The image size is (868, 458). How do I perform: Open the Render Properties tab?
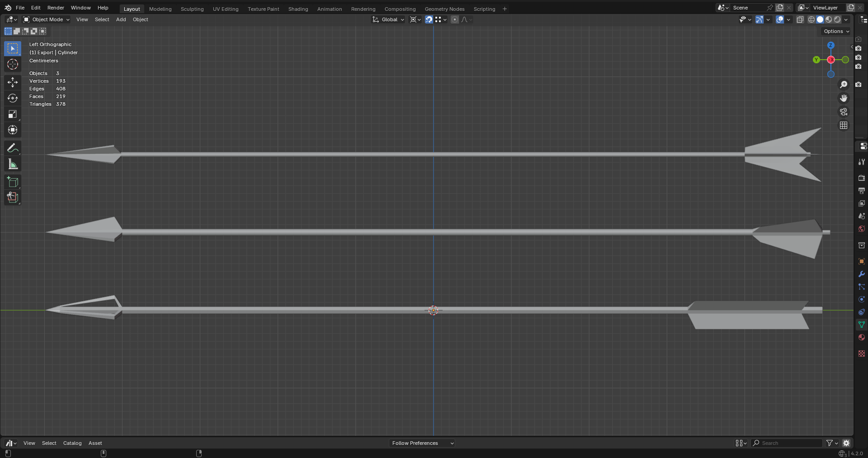861,178
